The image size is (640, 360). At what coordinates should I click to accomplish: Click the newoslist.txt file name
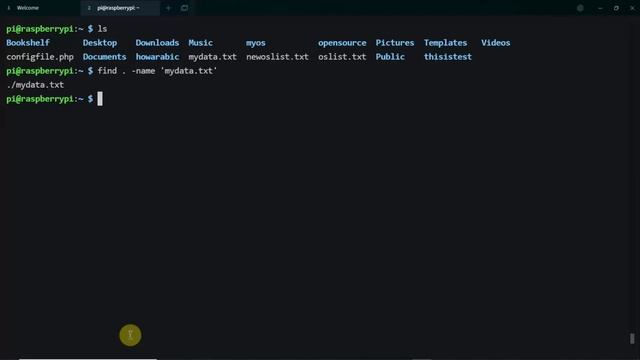pyautogui.click(x=277, y=57)
